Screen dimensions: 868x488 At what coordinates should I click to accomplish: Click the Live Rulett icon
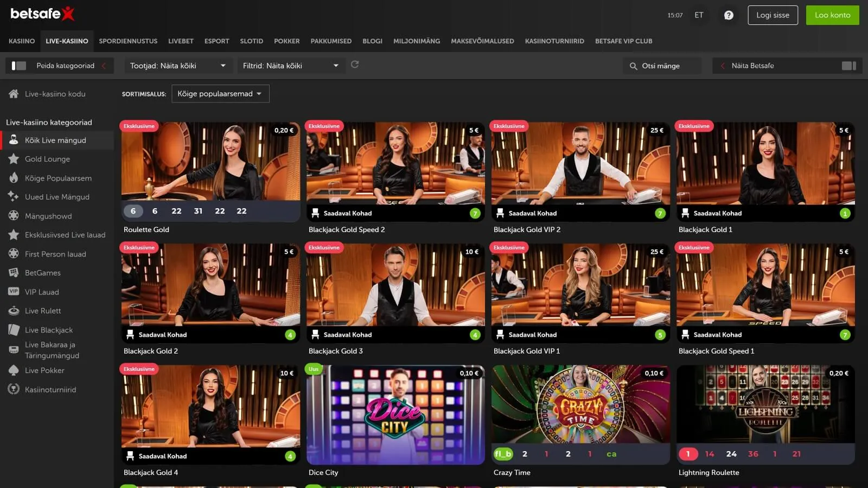point(14,311)
